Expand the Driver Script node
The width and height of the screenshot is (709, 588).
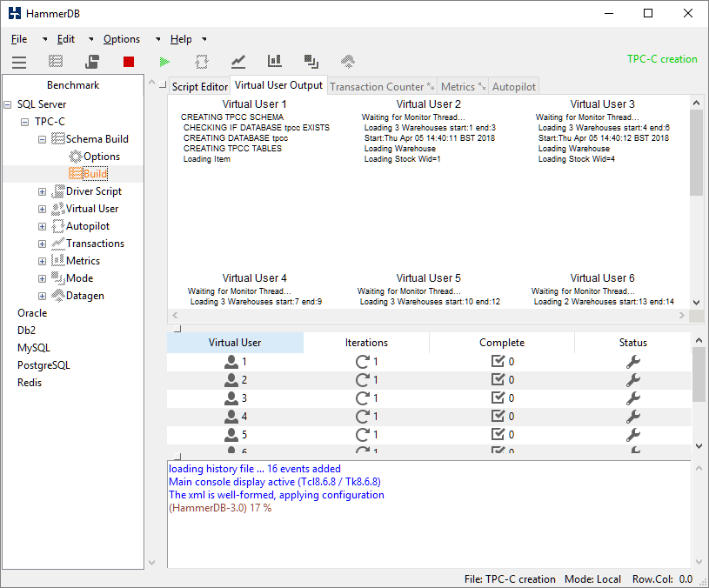pyautogui.click(x=42, y=192)
